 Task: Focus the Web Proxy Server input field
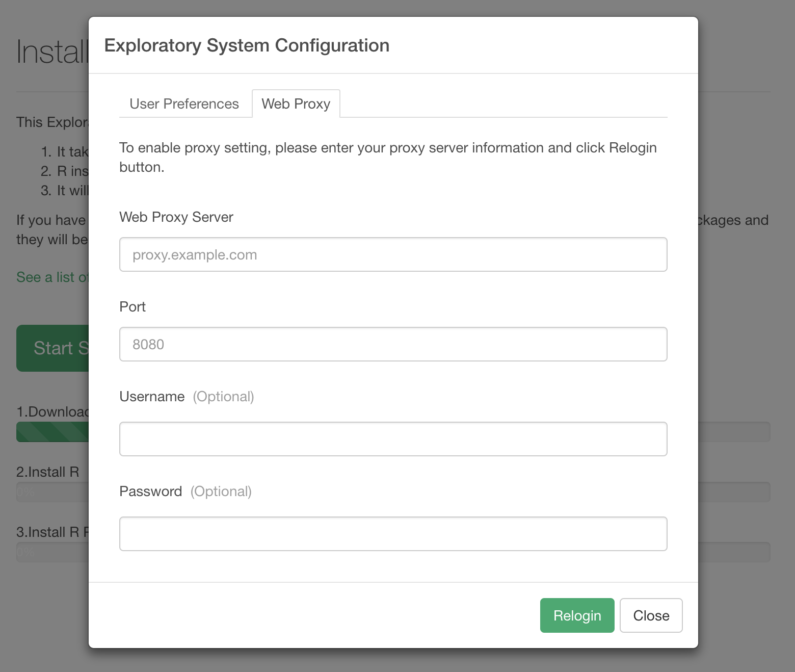[393, 254]
